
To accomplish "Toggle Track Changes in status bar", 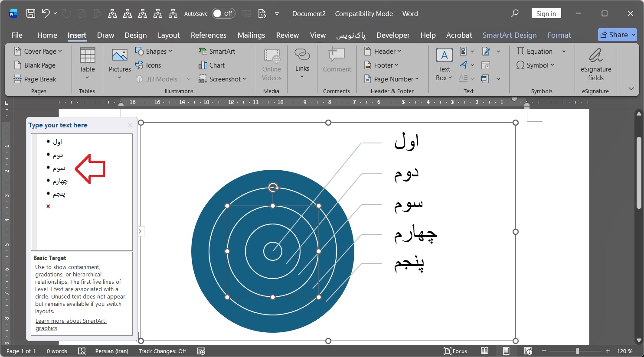I will (x=162, y=351).
